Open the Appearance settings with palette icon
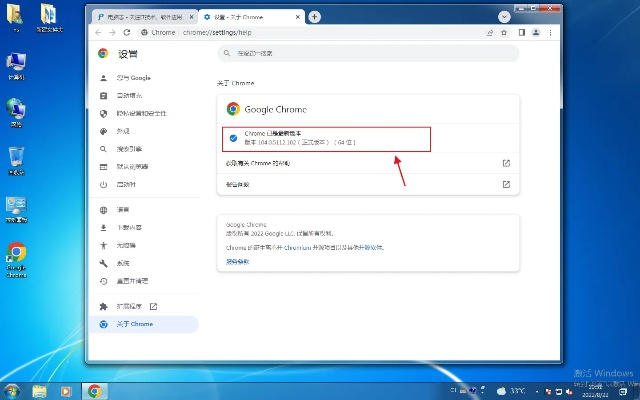640x400 pixels. tap(124, 131)
